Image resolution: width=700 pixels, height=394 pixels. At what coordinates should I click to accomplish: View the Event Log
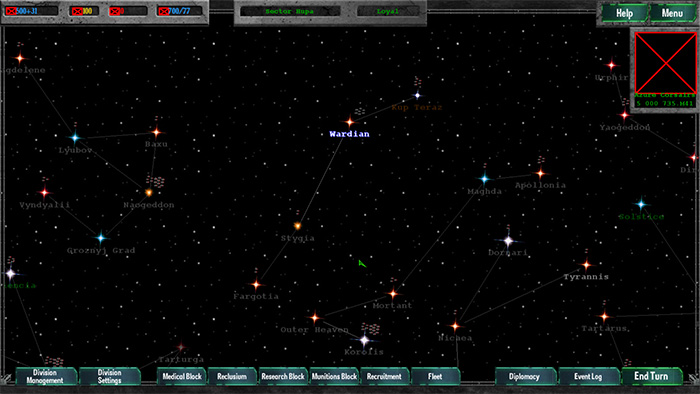[589, 377]
